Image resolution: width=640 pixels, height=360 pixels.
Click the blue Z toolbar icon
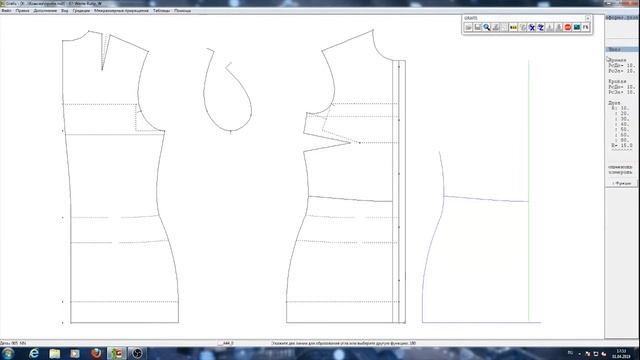click(541, 27)
